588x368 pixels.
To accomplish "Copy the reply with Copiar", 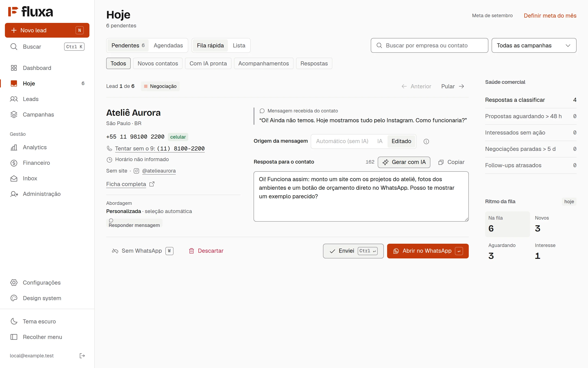I will coord(451,162).
